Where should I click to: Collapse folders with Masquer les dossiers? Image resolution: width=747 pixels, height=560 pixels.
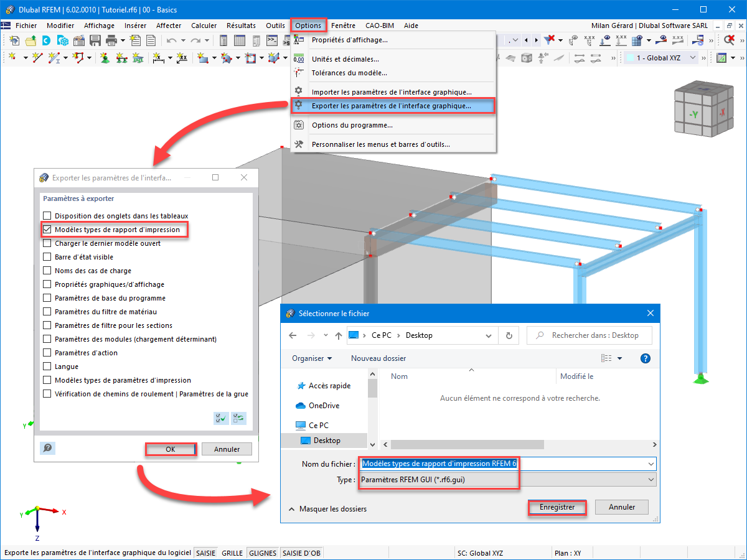coord(327,509)
